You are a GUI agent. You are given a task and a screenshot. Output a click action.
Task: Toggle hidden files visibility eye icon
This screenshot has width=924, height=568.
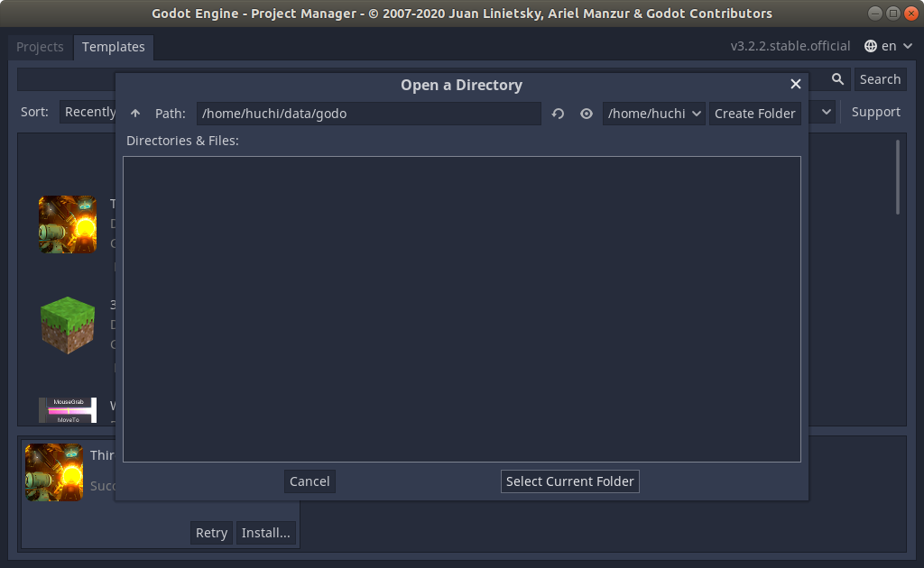(x=587, y=114)
